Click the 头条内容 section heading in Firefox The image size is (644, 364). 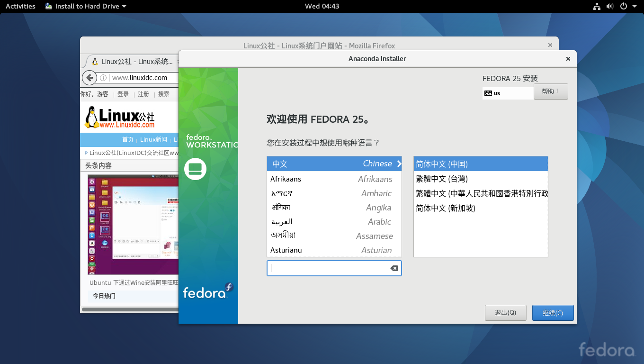coord(98,165)
